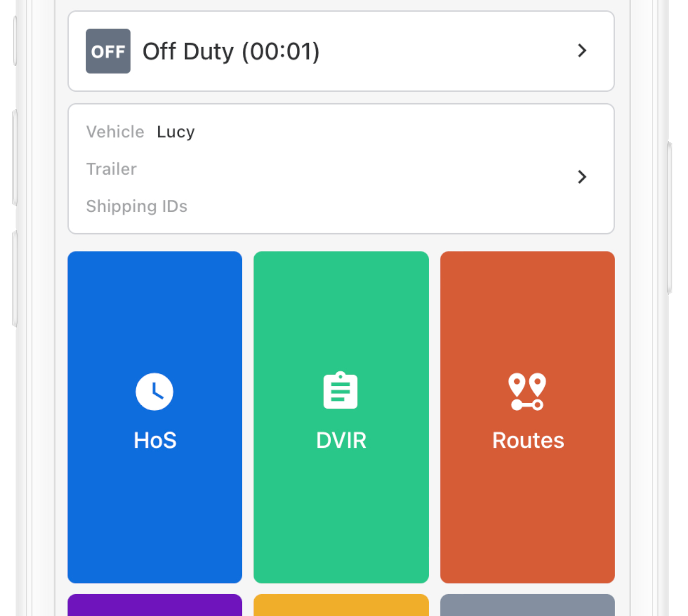This screenshot has height=616, width=688.
Task: Expand the vehicle details chevron
Action: click(x=582, y=177)
